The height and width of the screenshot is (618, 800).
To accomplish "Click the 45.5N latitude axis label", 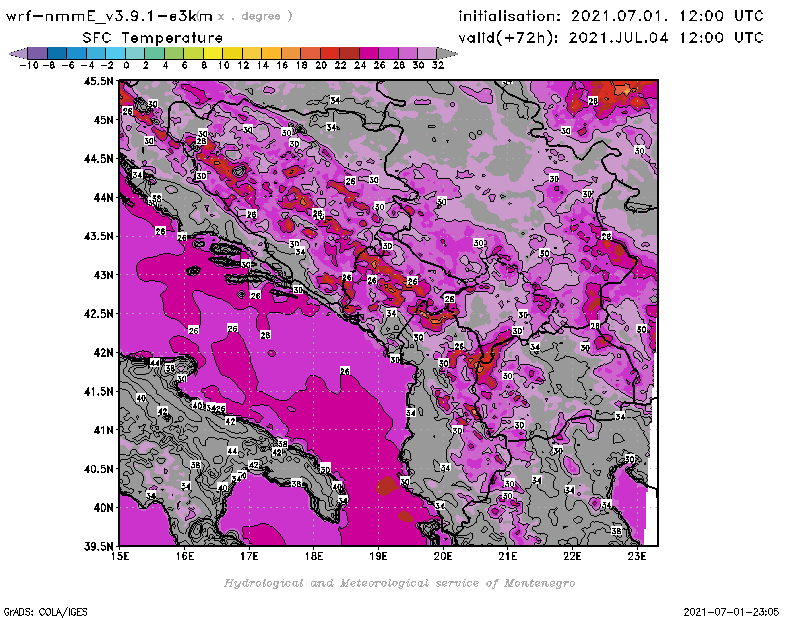I will 98,81.
